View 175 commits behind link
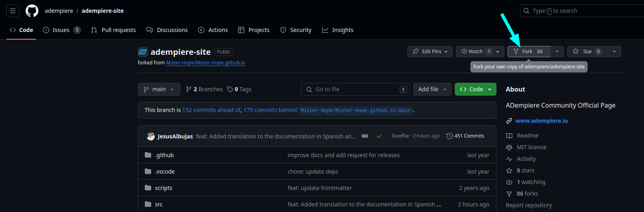 [x=270, y=110]
